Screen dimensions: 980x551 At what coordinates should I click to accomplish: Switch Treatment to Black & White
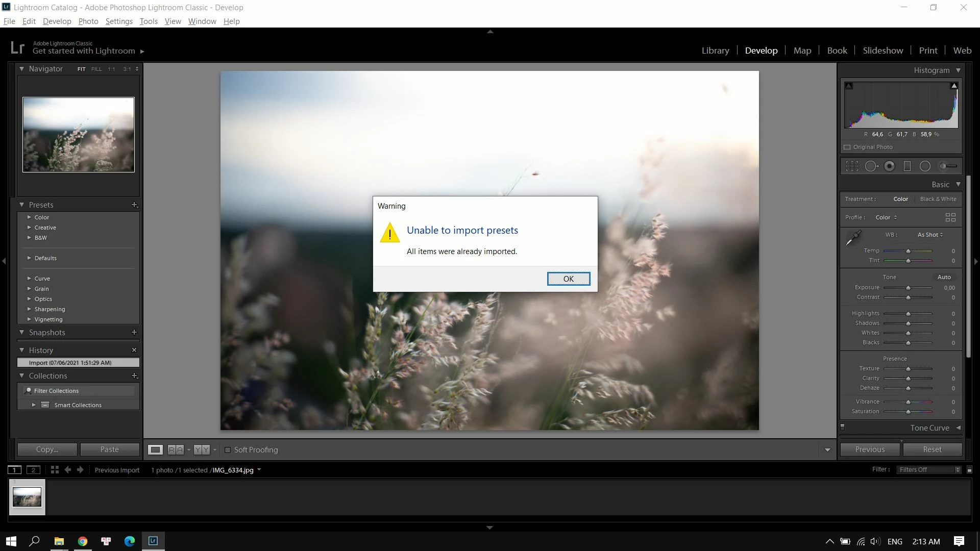938,199
